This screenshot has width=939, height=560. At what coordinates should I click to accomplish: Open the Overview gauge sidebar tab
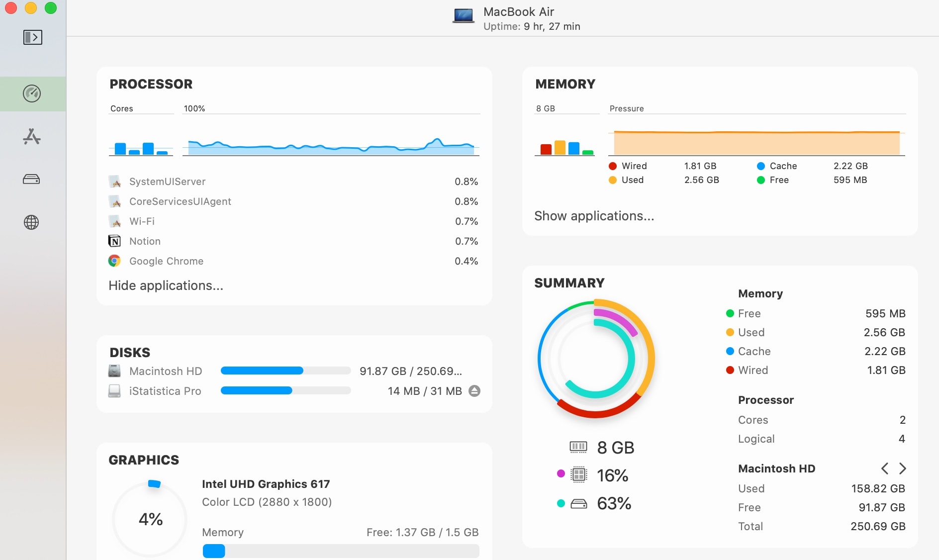(x=32, y=93)
